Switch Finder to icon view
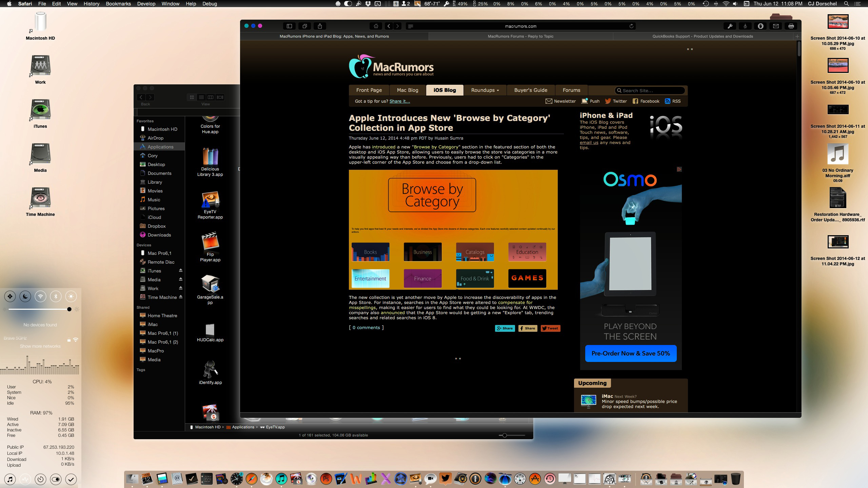868x488 pixels. [x=192, y=97]
